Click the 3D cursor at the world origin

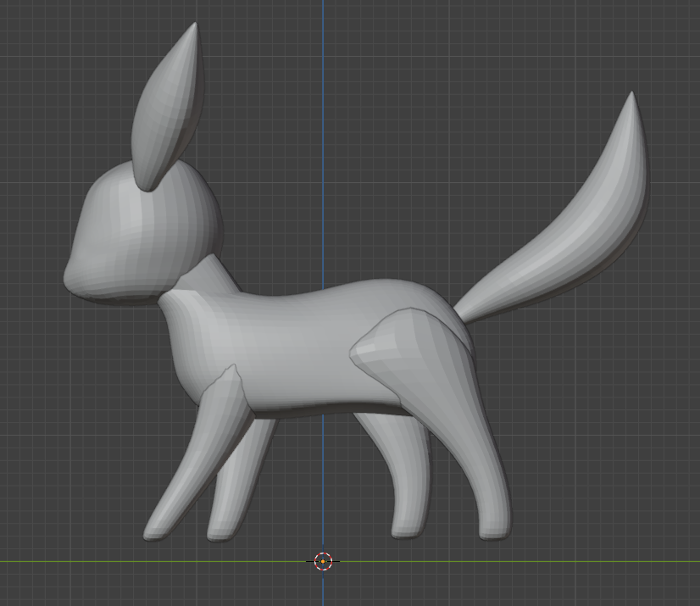(323, 561)
